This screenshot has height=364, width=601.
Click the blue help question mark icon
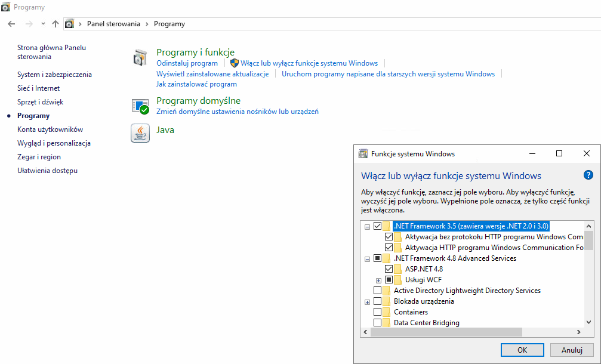click(x=588, y=175)
